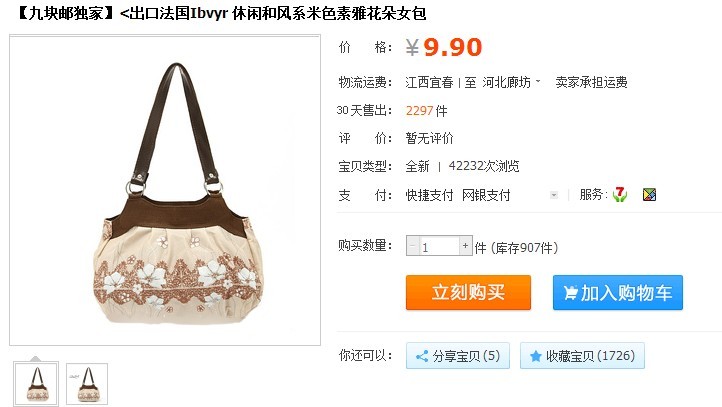Click the 加入购物车 add to cart button
722x407 pixels.
(x=618, y=292)
